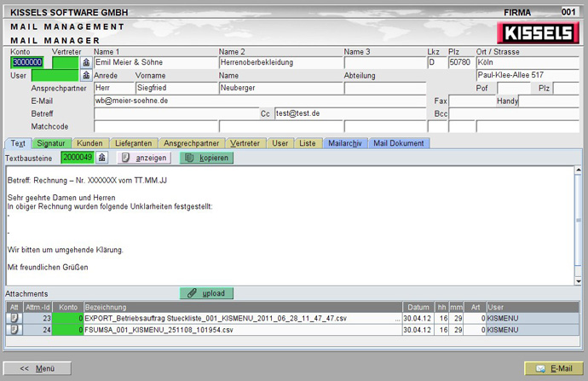The width and height of the screenshot is (588, 381).
Task: Open the Kunden tab
Action: click(89, 143)
